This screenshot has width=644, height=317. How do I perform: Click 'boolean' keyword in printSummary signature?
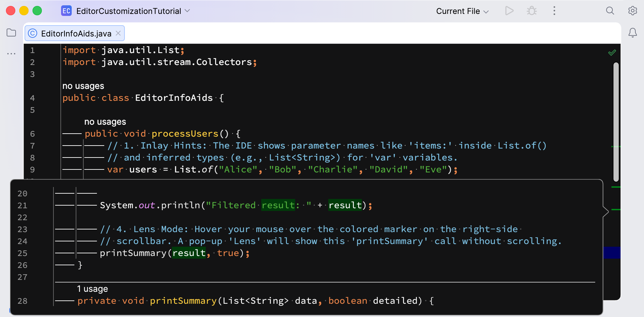pyautogui.click(x=348, y=301)
